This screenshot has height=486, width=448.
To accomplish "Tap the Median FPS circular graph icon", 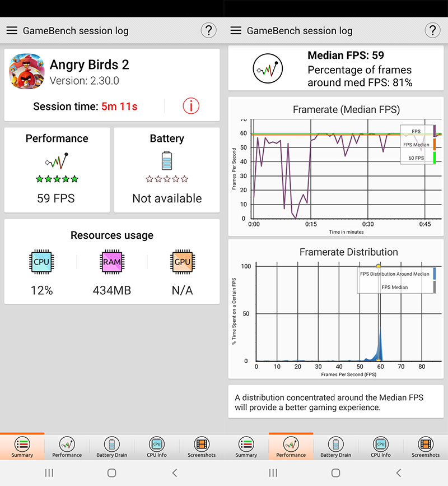I will click(x=268, y=68).
